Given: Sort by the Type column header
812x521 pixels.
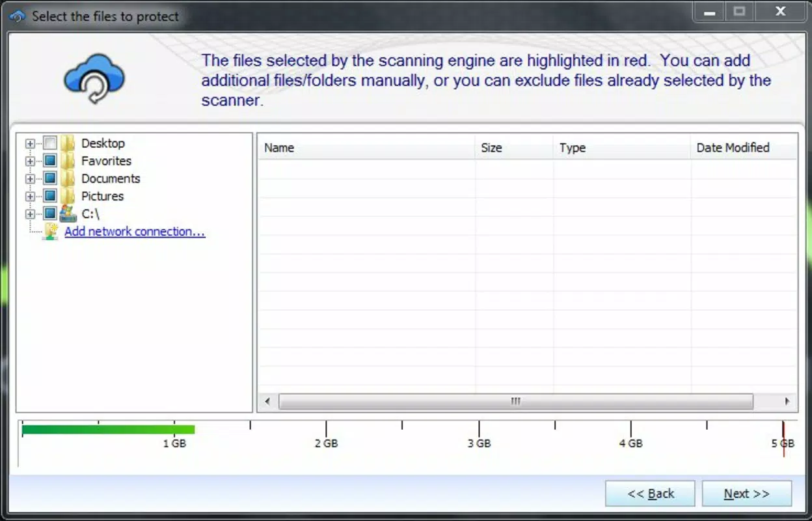Looking at the screenshot, I should 622,148.
